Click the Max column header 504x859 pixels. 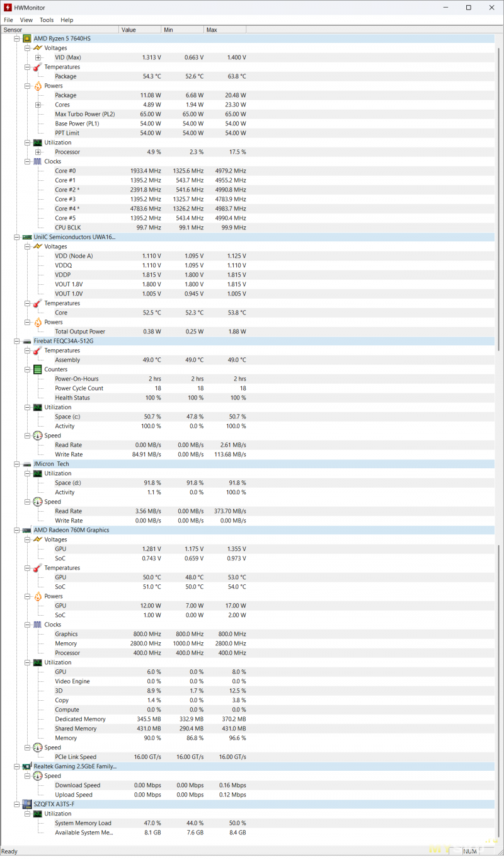pos(225,30)
